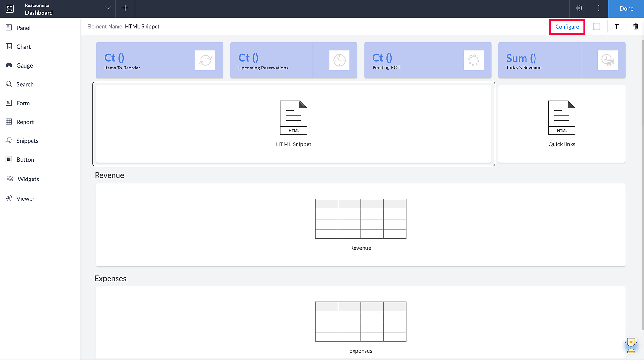
Task: Click the loading dots icon on Pending KOT
Action: click(473, 60)
